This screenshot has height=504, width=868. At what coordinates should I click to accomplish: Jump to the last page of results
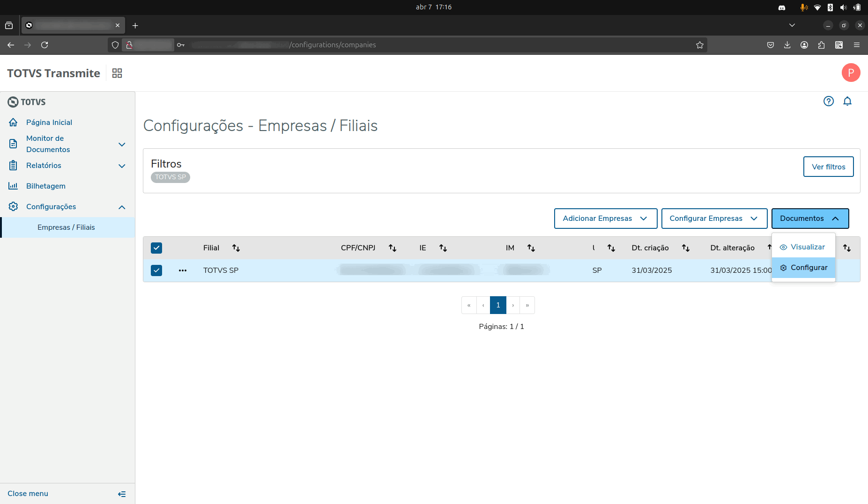tap(527, 305)
